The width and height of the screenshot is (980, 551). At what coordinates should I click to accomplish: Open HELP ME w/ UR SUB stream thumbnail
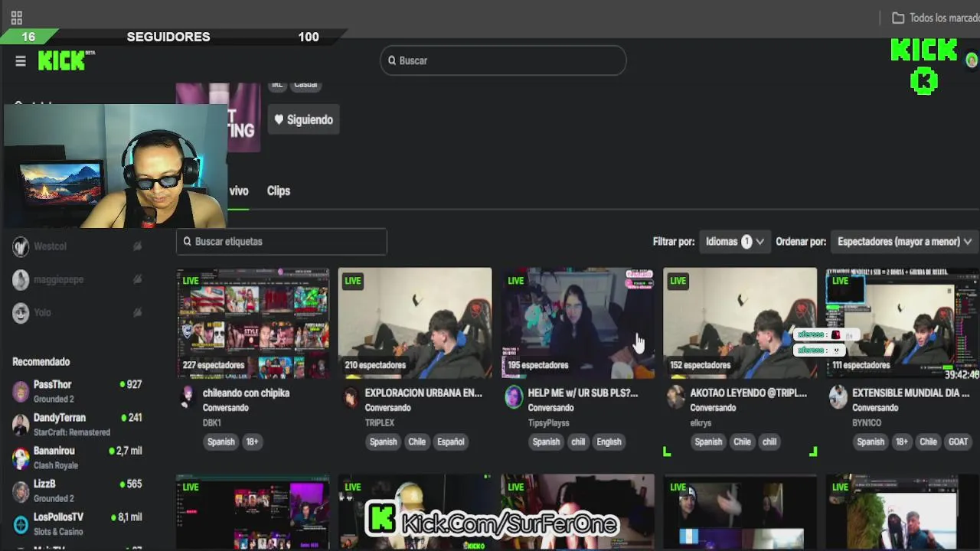[578, 323]
